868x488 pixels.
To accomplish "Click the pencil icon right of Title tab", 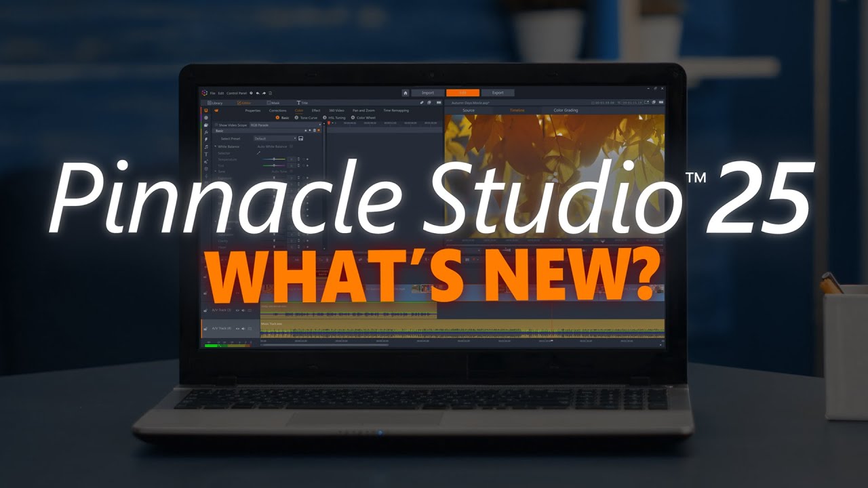I will (x=422, y=102).
